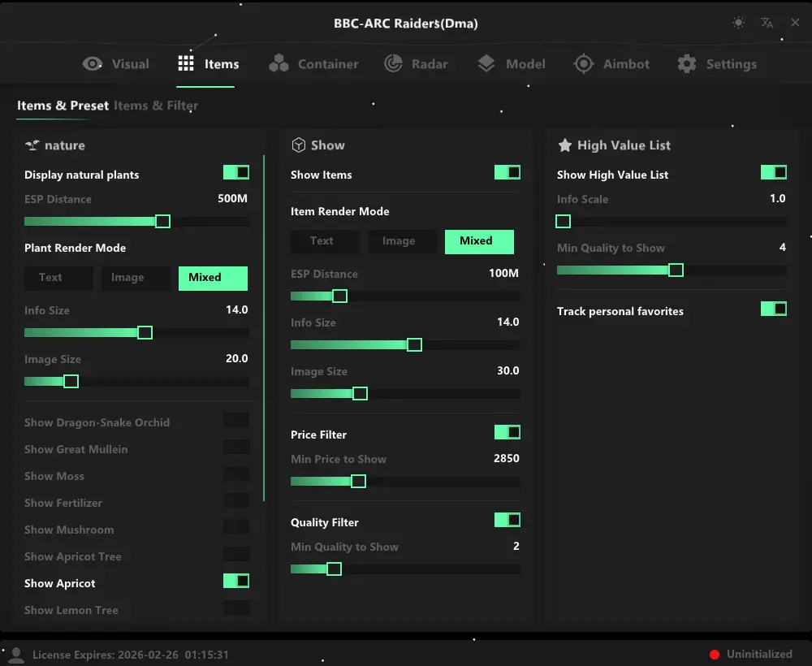Click the Model layers icon
Image resolution: width=812 pixels, height=666 pixels.
(486, 64)
